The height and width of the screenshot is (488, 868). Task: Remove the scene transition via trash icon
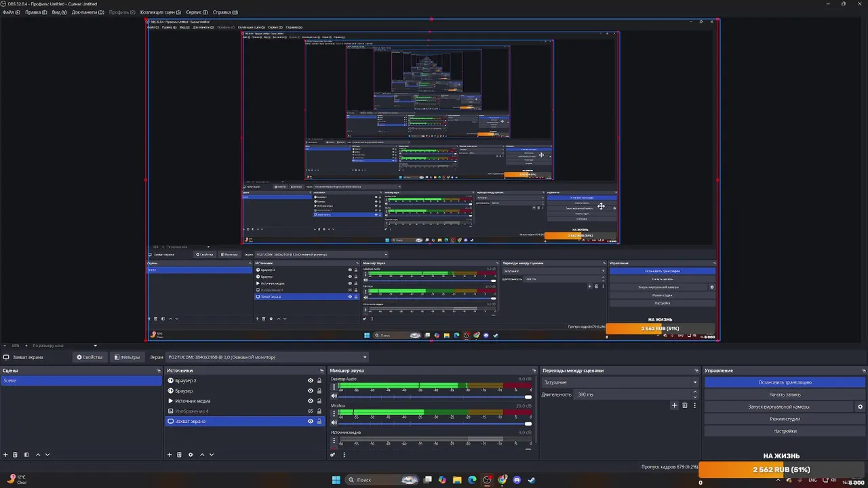point(684,405)
